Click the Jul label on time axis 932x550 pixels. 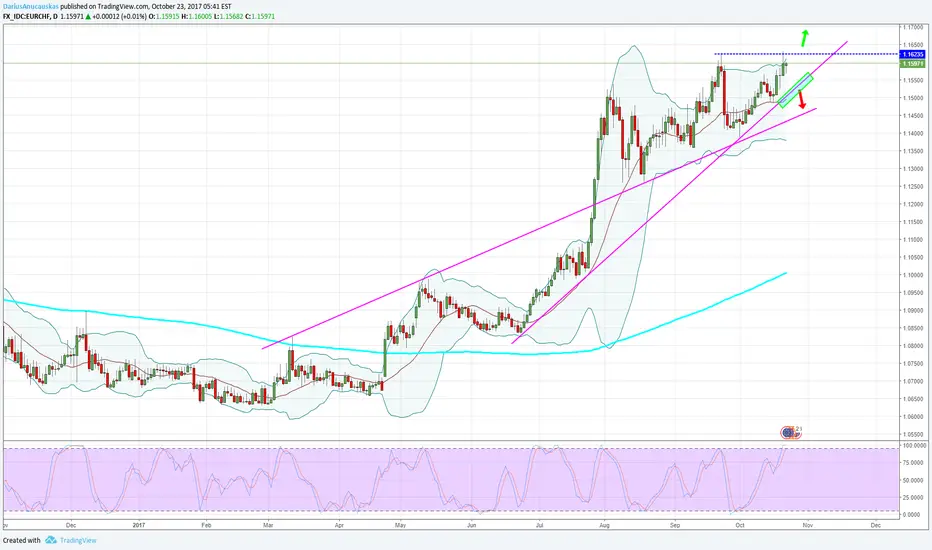(540, 525)
